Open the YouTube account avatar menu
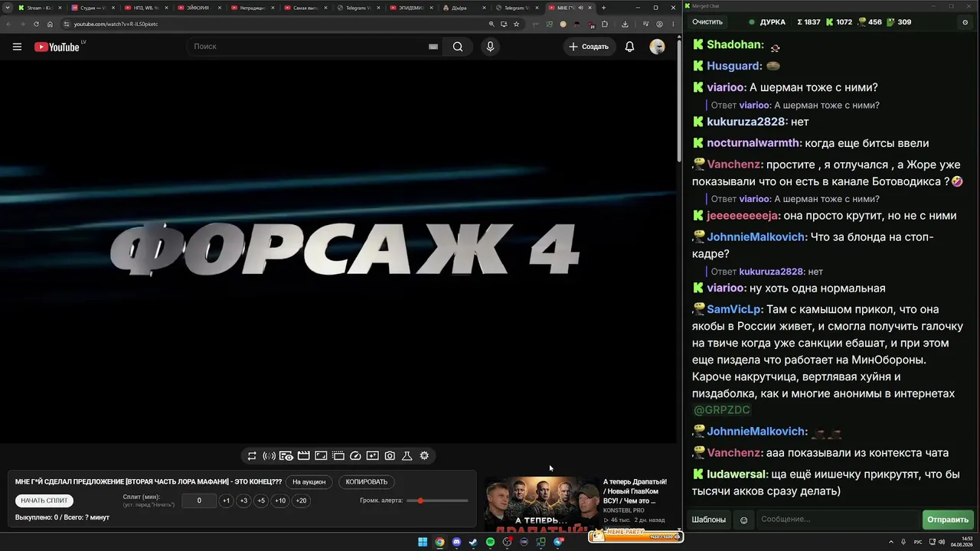This screenshot has height=551, width=980. pos(657,47)
